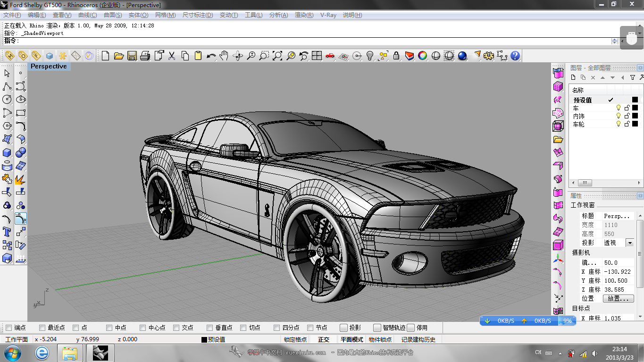
Task: Click the Rotate view icon
Action: click(x=238, y=56)
